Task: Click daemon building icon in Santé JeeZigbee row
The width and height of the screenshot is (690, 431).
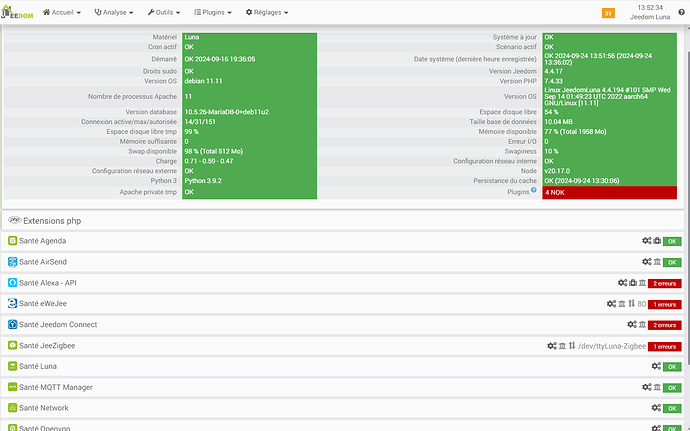Action: [x=562, y=346]
